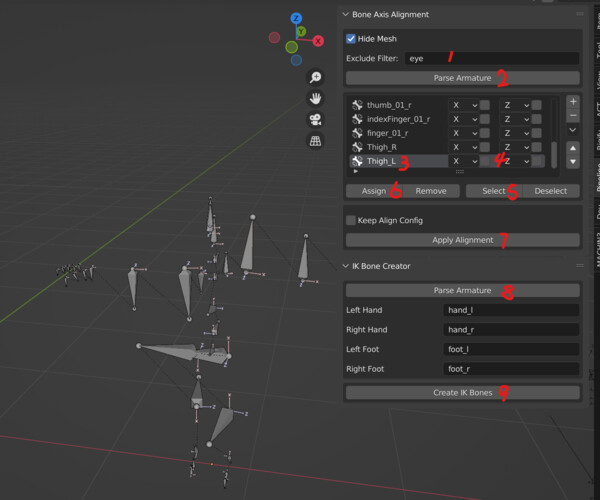The width and height of the screenshot is (600, 500).
Task: Click the faded red negative X gizmo circle
Action: coord(274,37)
